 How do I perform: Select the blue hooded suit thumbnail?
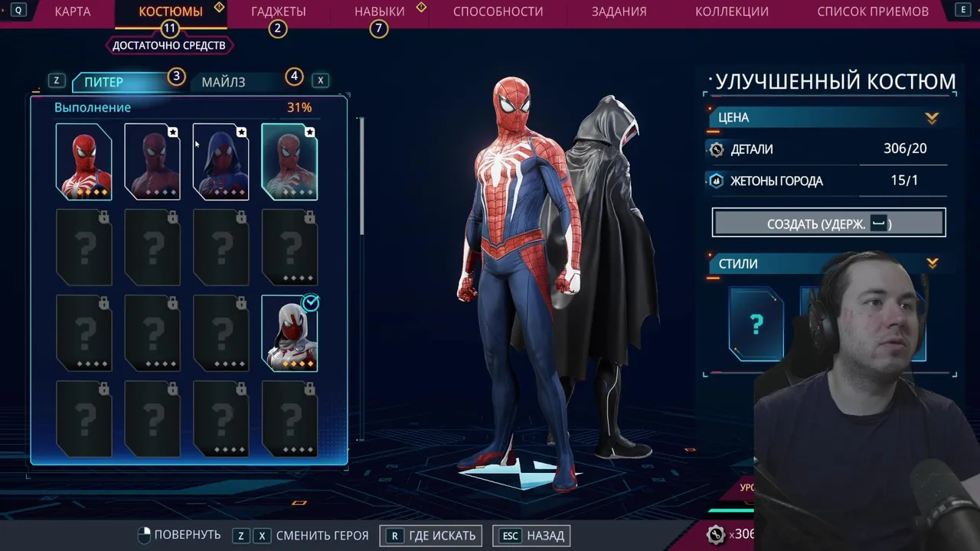coord(220,161)
